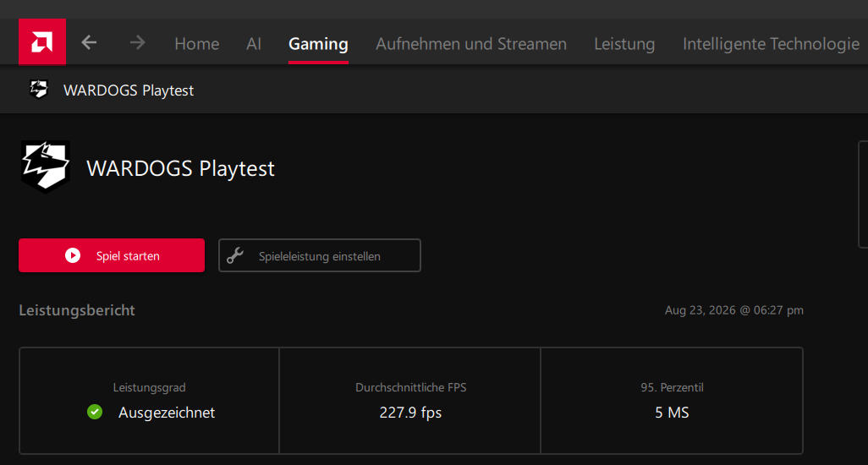
Task: Select the Gaming tab
Action: click(318, 44)
